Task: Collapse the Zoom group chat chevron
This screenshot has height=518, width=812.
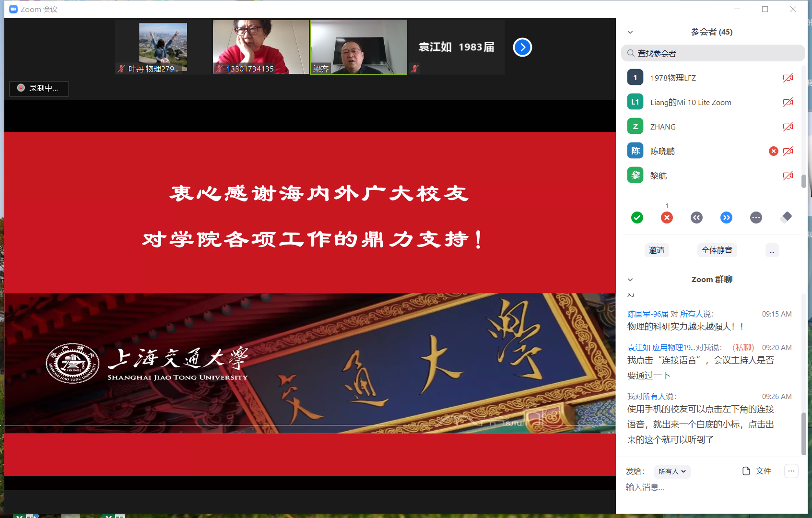Action: tap(630, 280)
